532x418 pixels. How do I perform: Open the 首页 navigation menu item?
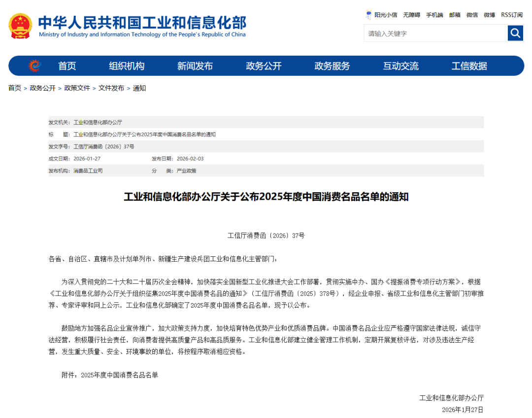coord(67,66)
